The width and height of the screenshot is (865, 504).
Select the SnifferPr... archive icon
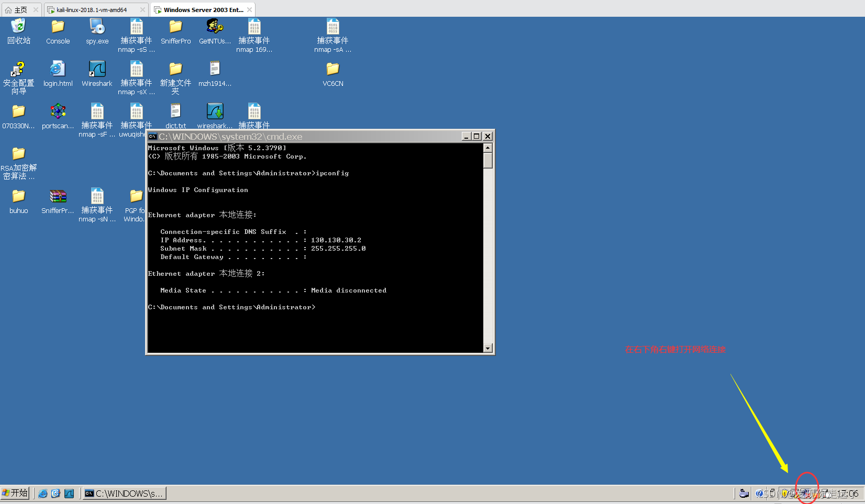tap(58, 201)
